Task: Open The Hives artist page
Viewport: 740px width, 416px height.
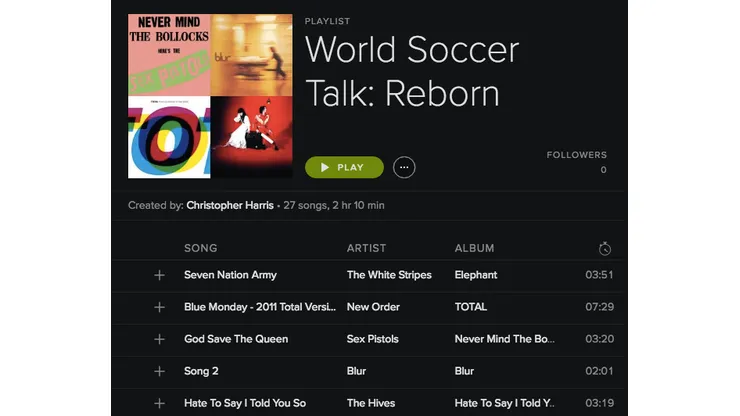Action: 370,403
